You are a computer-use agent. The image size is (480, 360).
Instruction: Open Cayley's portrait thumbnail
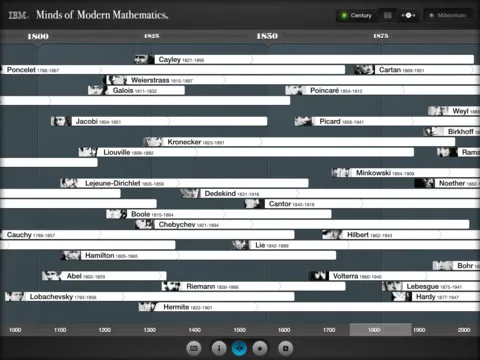tap(144, 60)
